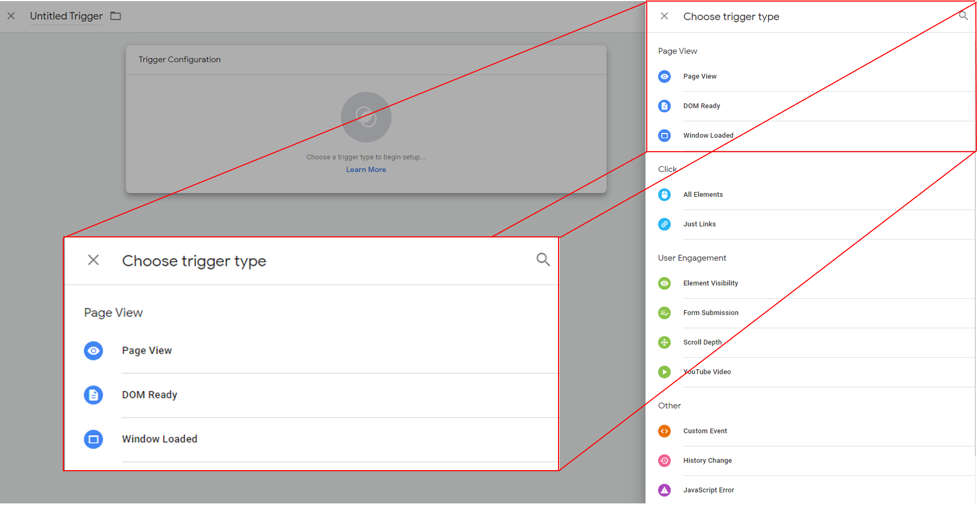Click the YouTube Video play icon

click(664, 372)
